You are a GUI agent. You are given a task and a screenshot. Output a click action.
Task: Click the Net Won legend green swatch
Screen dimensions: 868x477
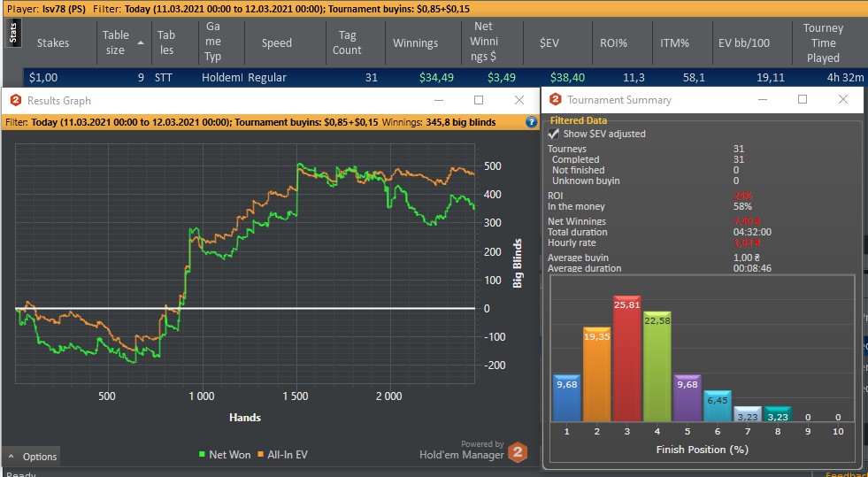(202, 454)
